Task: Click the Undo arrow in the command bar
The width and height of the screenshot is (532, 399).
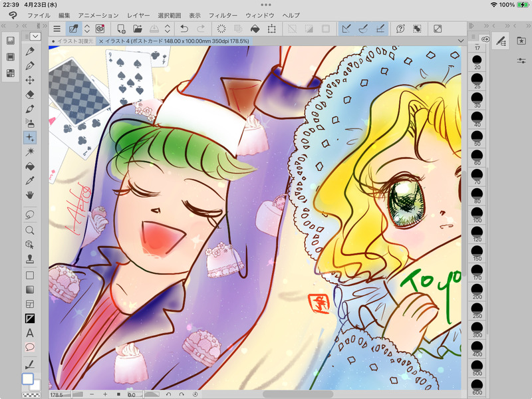Action: click(x=184, y=29)
